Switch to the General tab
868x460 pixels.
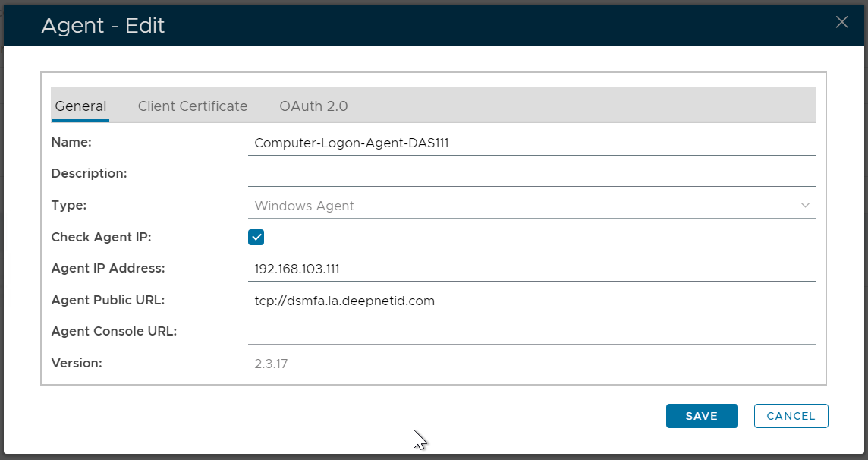tap(80, 106)
